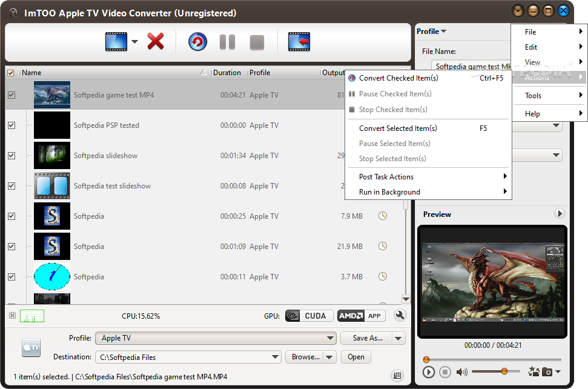Click the red X remove button
This screenshot has height=389, width=588.
pos(156,41)
